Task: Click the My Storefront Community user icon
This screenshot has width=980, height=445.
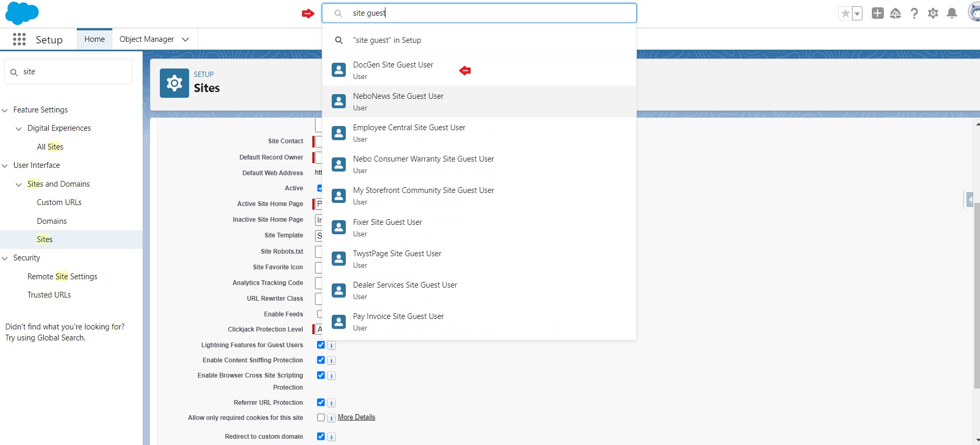Action: coord(339,196)
